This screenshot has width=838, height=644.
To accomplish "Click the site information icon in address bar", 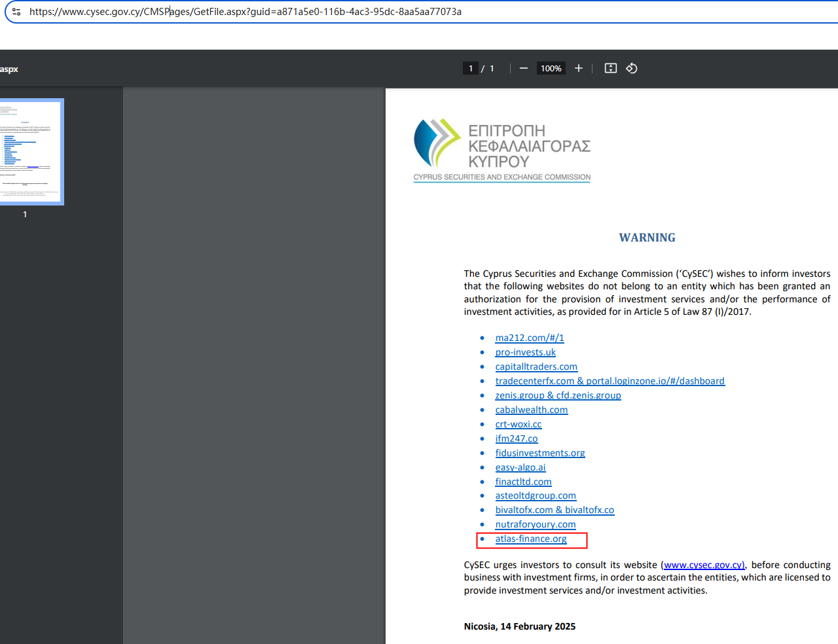I will coord(16,12).
